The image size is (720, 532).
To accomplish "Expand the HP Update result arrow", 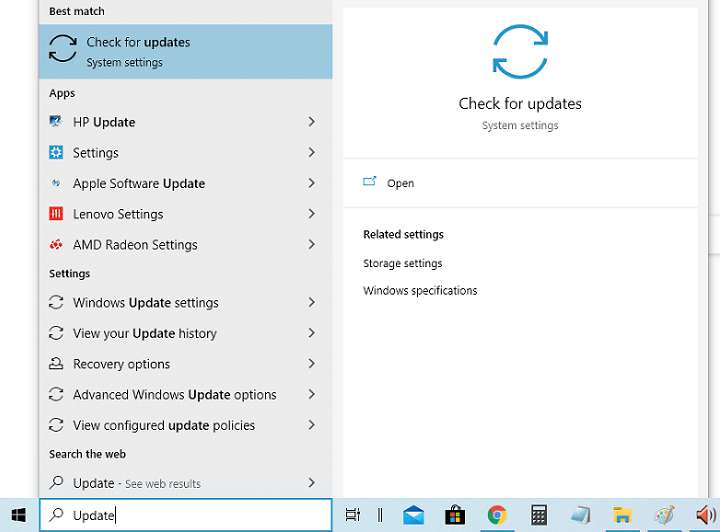I will [x=312, y=122].
